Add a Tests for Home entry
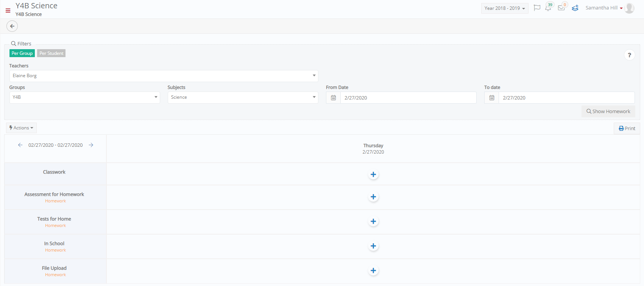The height and width of the screenshot is (286, 644). tap(373, 221)
